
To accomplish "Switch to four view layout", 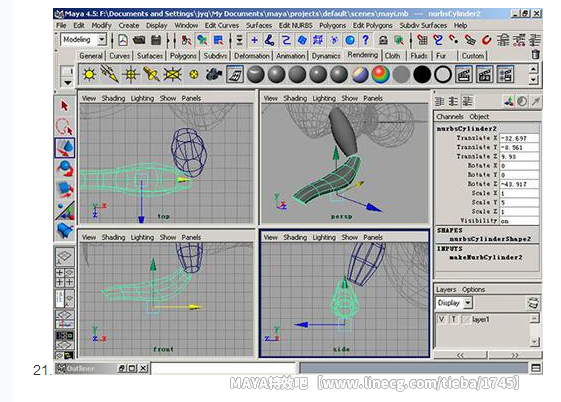I will (64, 278).
